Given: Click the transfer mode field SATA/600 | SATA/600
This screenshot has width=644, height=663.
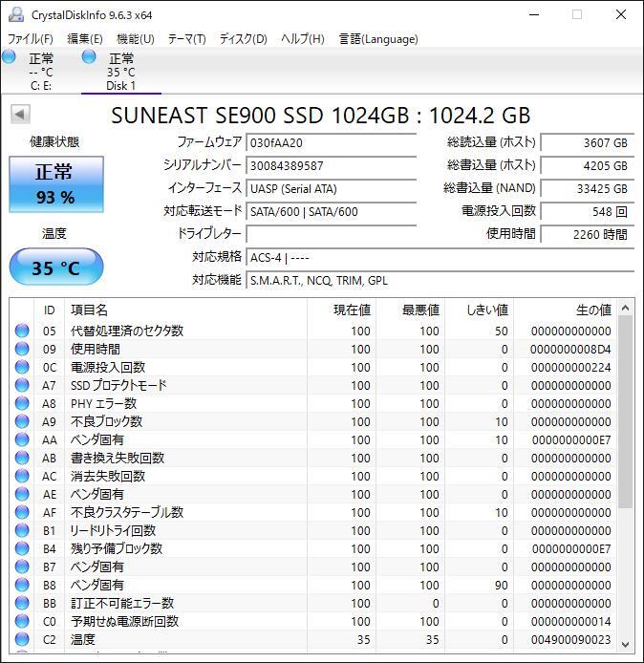Looking at the screenshot, I should click(x=332, y=211).
